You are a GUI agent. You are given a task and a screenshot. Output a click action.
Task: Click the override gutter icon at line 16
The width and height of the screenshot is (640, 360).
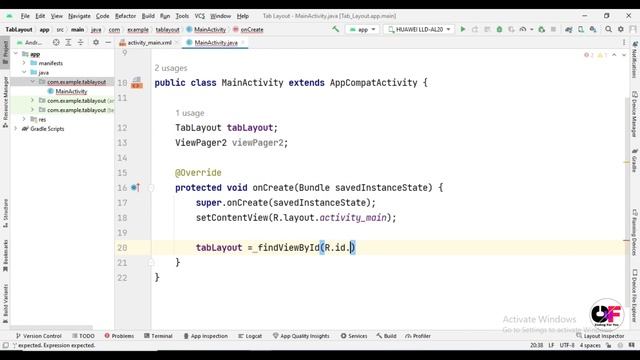pyautogui.click(x=136, y=187)
